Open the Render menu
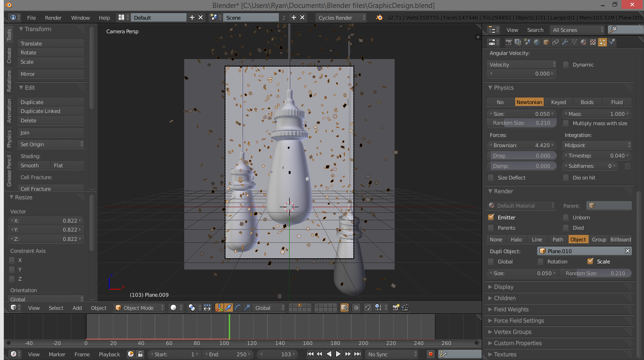 pos(53,17)
